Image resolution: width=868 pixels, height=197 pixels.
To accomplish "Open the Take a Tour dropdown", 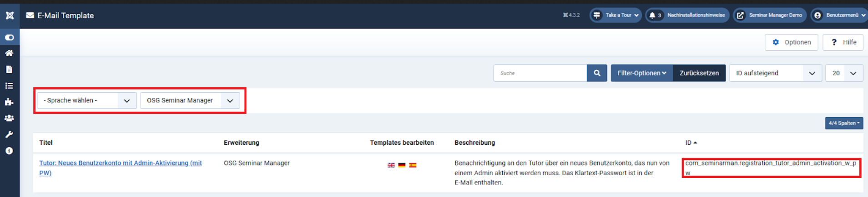I will [x=616, y=15].
